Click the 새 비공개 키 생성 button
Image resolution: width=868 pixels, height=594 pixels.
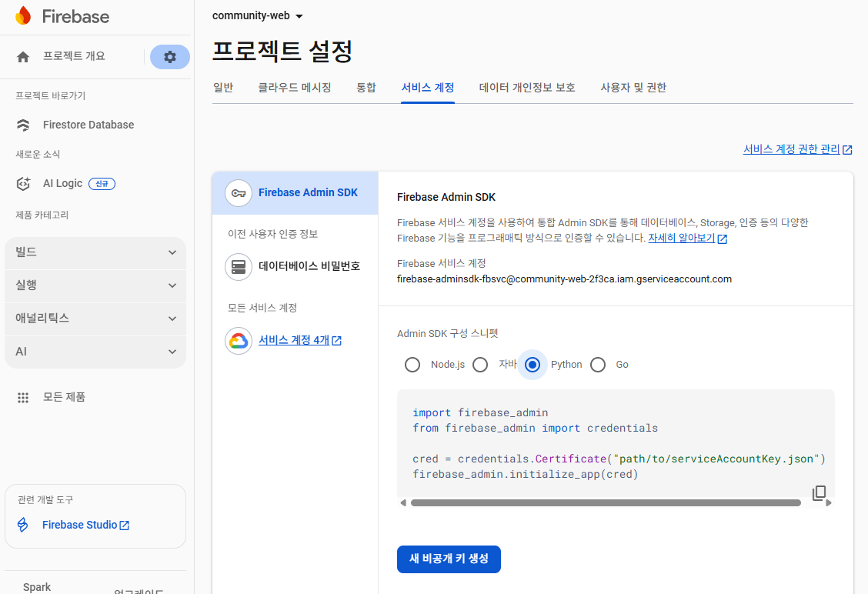tap(449, 559)
